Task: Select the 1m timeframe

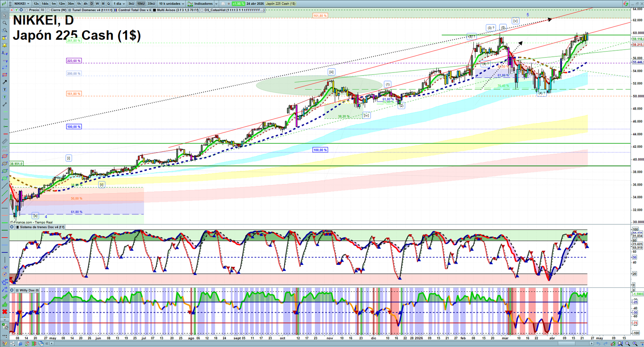Action: coord(54,4)
